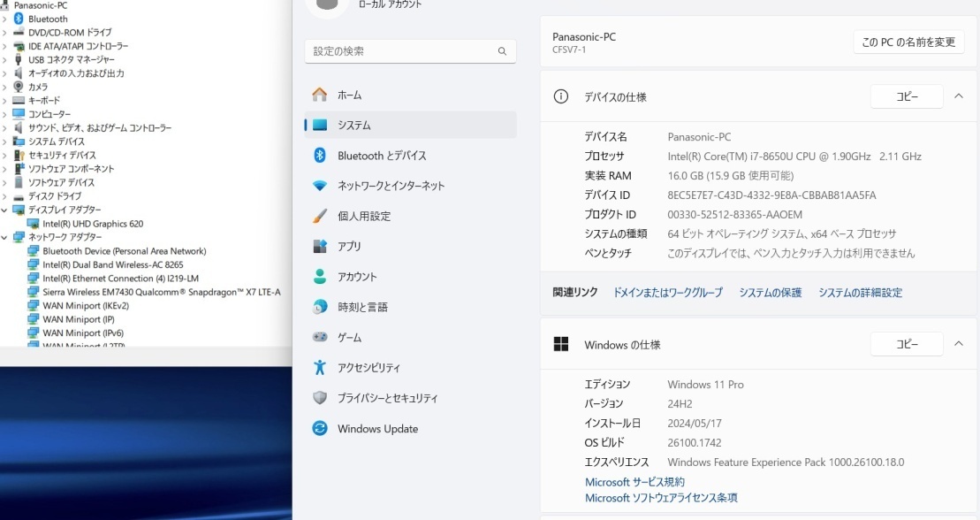
Task: Click the processor value Intel(R) Core(TM) i7-8650U
Action: coord(794,157)
